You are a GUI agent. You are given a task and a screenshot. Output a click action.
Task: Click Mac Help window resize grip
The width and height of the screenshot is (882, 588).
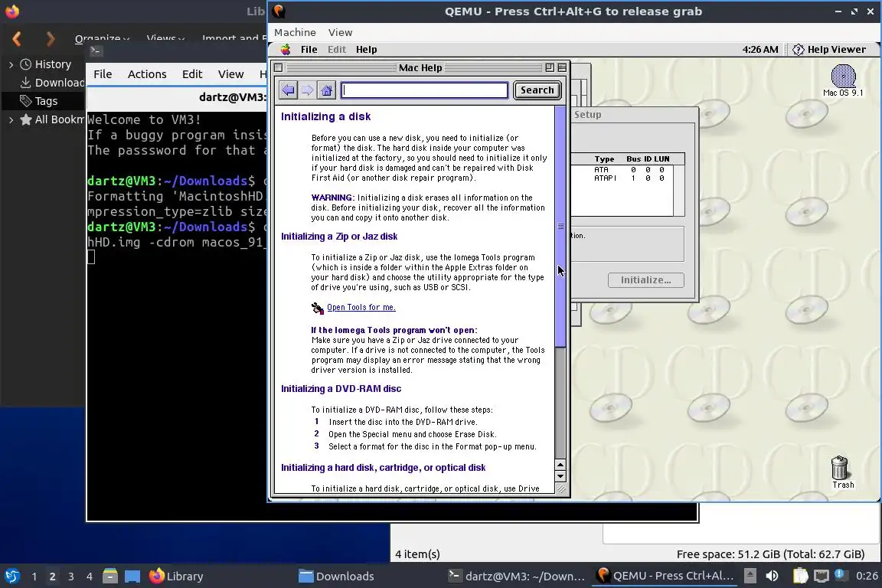[x=560, y=489]
